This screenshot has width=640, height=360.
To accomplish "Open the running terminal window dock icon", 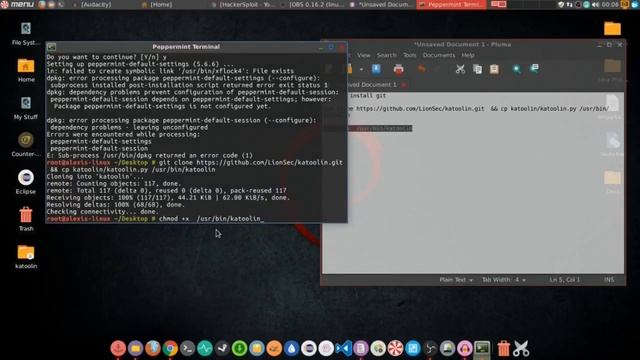I will (482, 348).
